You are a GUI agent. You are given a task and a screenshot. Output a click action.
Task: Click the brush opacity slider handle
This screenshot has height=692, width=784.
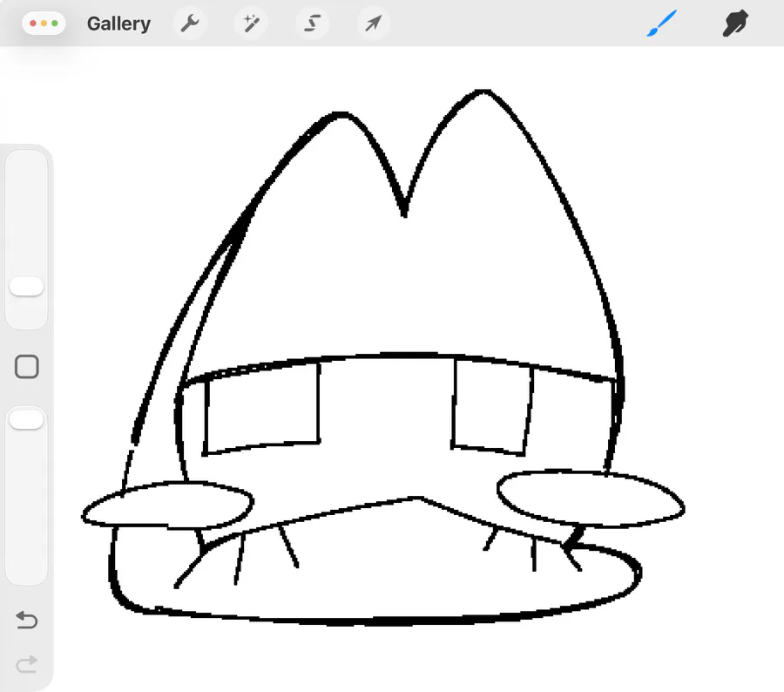point(26,419)
